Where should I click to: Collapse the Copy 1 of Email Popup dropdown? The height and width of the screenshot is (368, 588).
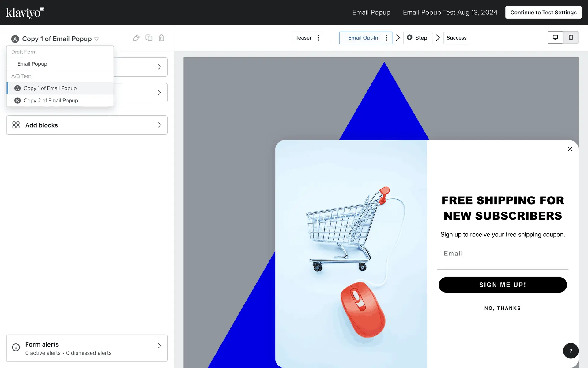tap(96, 39)
